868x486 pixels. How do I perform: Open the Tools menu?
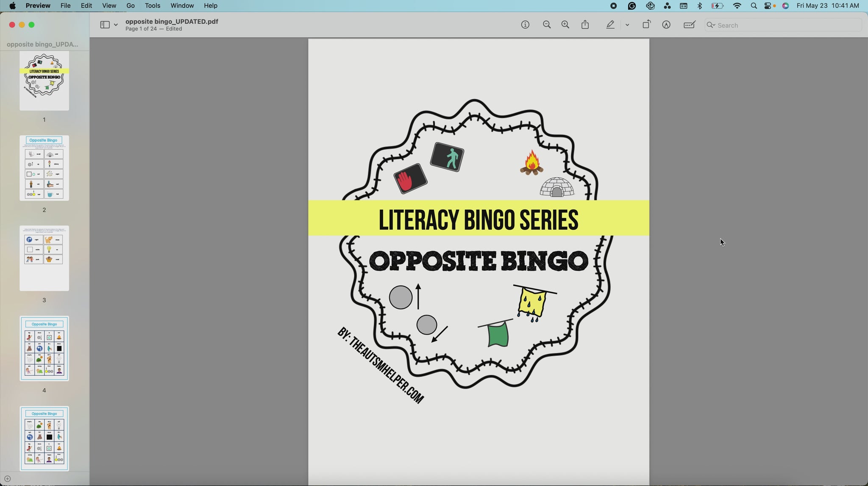tap(152, 6)
